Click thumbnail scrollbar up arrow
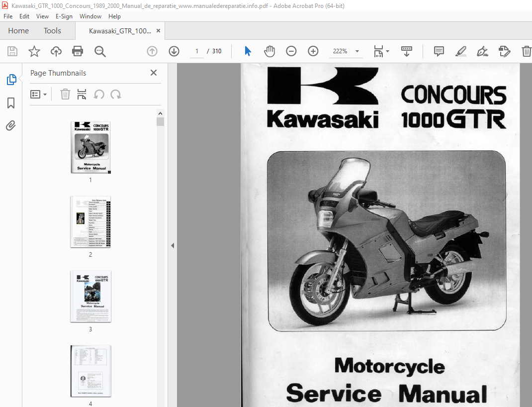532x407 pixels. point(161,113)
